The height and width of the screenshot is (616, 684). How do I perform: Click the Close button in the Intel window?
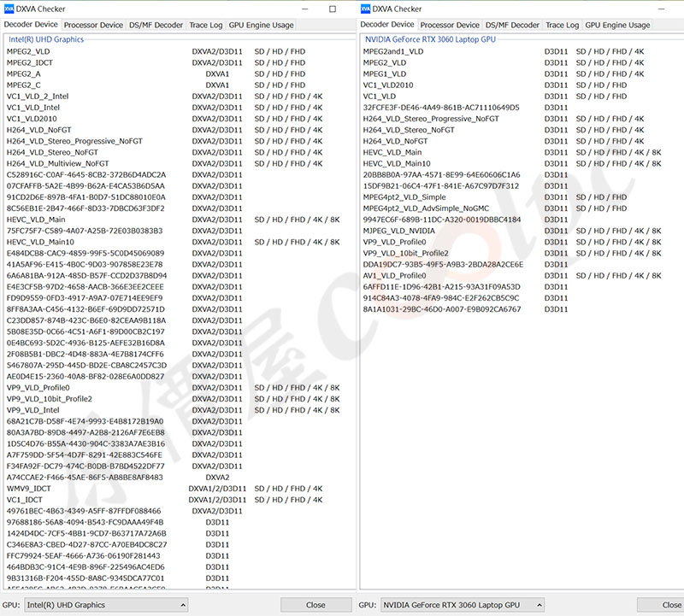[315, 605]
